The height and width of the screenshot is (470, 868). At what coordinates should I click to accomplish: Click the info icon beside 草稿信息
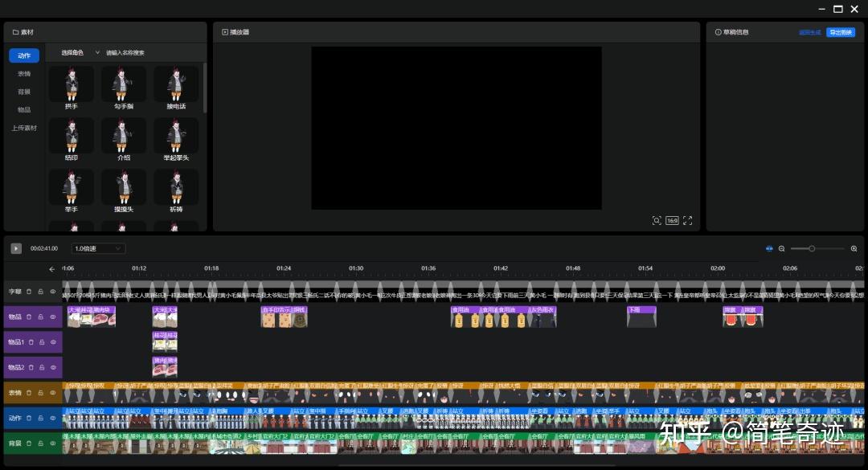click(718, 32)
